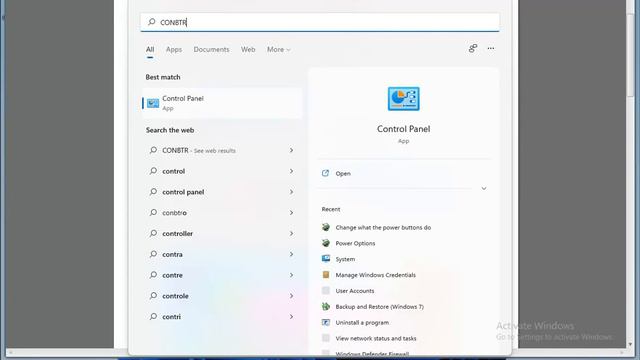Expand arrow next to 'contri' suggestion
640x360 pixels.
pyautogui.click(x=291, y=317)
